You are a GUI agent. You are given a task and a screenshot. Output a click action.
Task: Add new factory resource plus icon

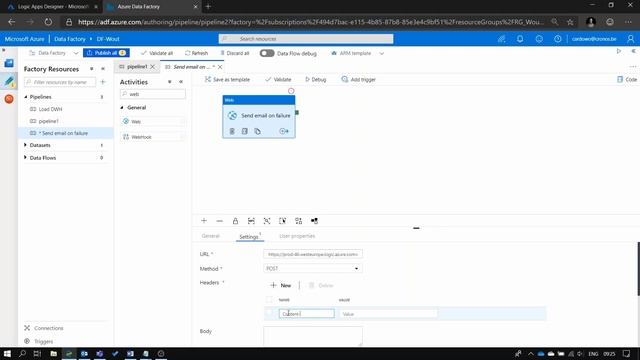coord(103,82)
